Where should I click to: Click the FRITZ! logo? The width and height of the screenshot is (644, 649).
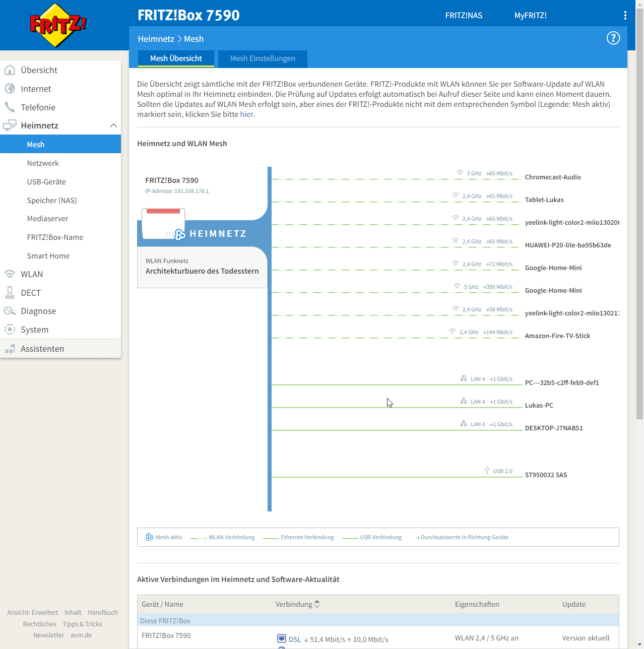58,25
